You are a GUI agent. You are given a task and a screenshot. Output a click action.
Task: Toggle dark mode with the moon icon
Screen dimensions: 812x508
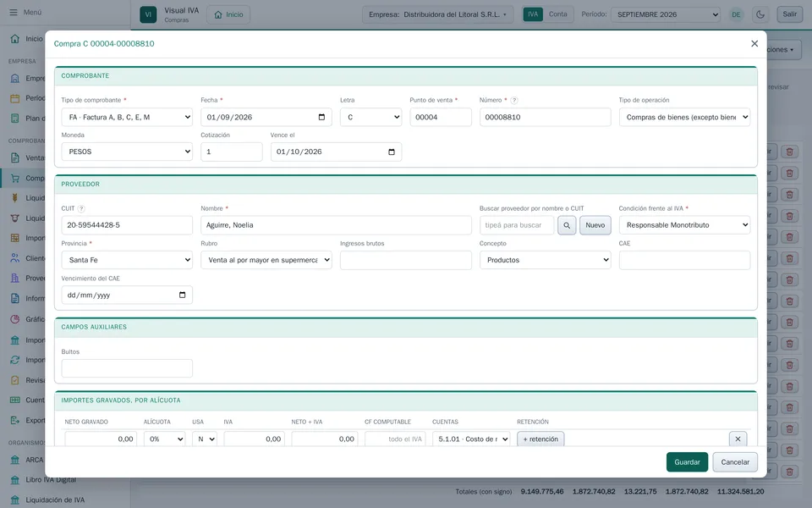click(760, 14)
